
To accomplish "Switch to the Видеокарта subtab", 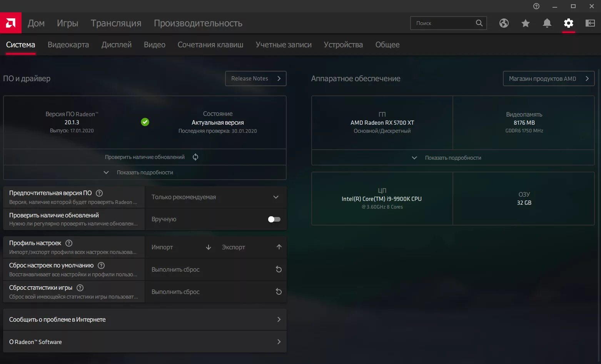I will point(68,45).
